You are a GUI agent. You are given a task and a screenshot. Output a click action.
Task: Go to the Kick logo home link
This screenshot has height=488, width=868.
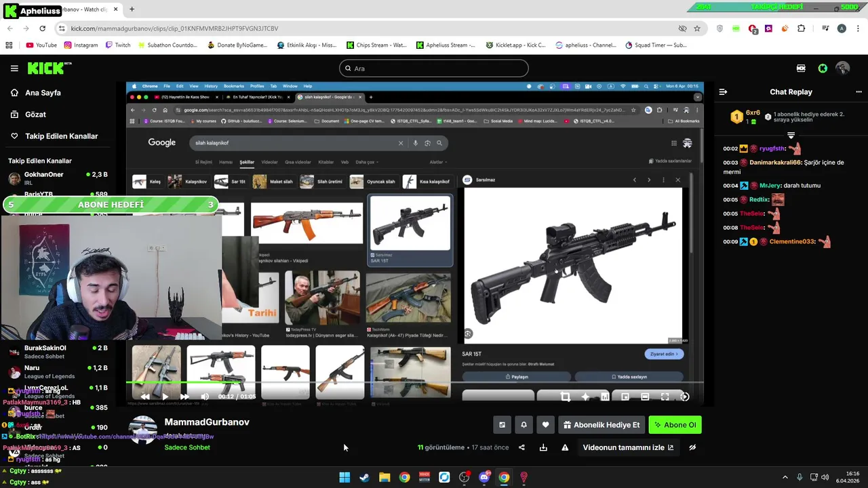49,68
